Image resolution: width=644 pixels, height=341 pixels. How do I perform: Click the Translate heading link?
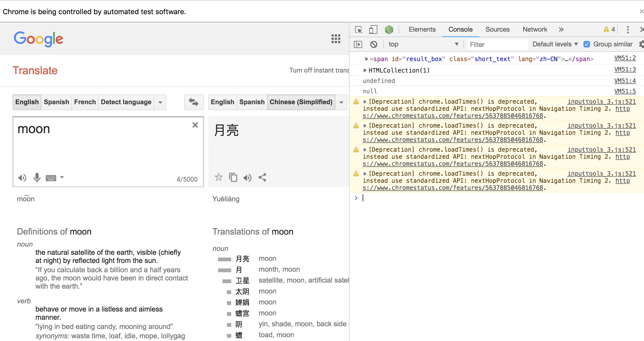[35, 70]
